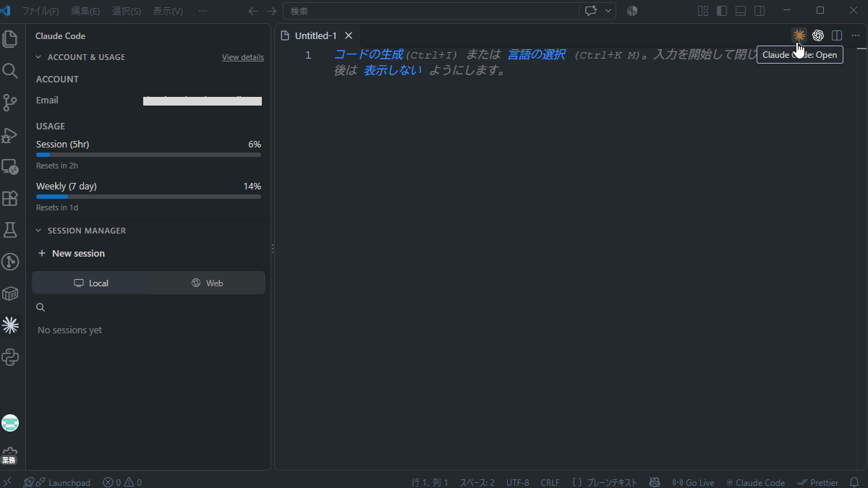Viewport: 868px width, 488px height.
Task: Open the container box activity icon
Action: coord(10,294)
